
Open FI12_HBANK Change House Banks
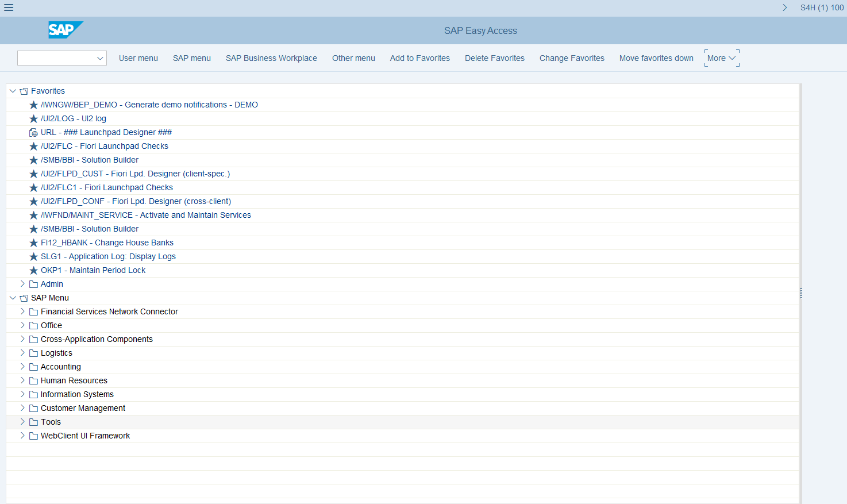(107, 243)
